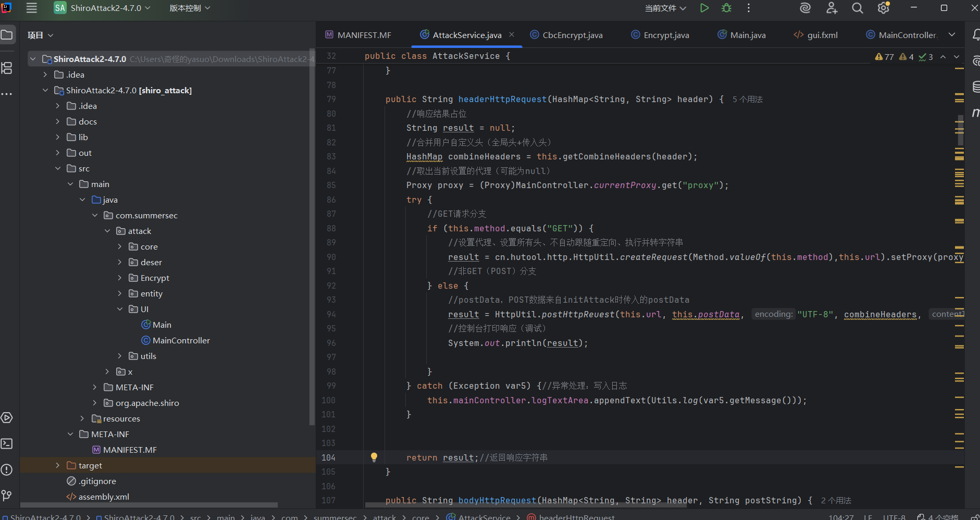Open the Git tool window icon
Screen dimensions: 980x520
click(x=7, y=495)
